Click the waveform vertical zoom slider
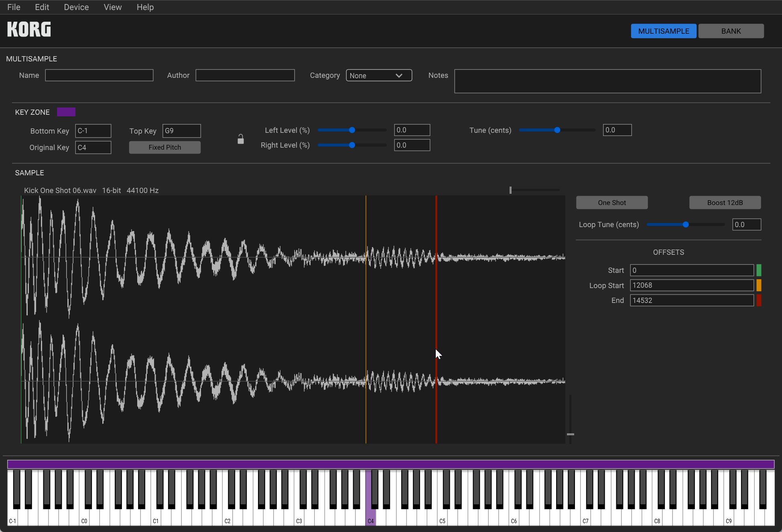This screenshot has height=532, width=782. point(570,419)
